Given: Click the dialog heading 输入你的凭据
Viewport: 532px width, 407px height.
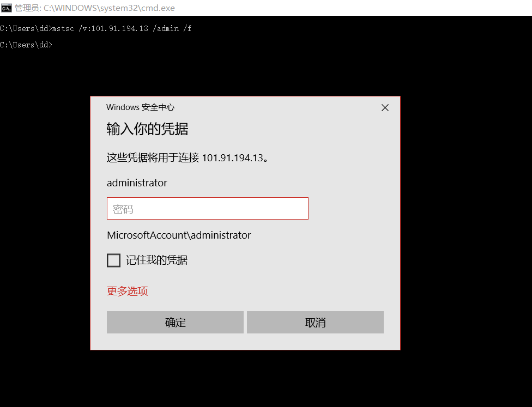Looking at the screenshot, I should click(146, 129).
